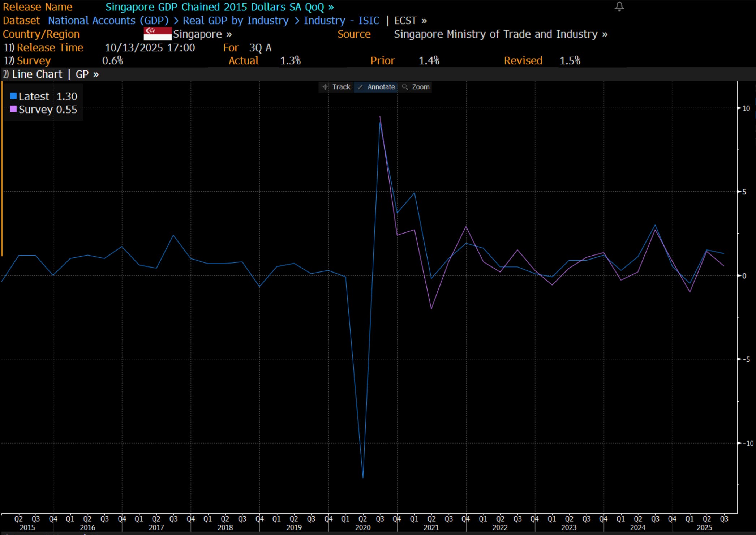Click the blue Latest legend swatch
756x535 pixels.
(13, 96)
